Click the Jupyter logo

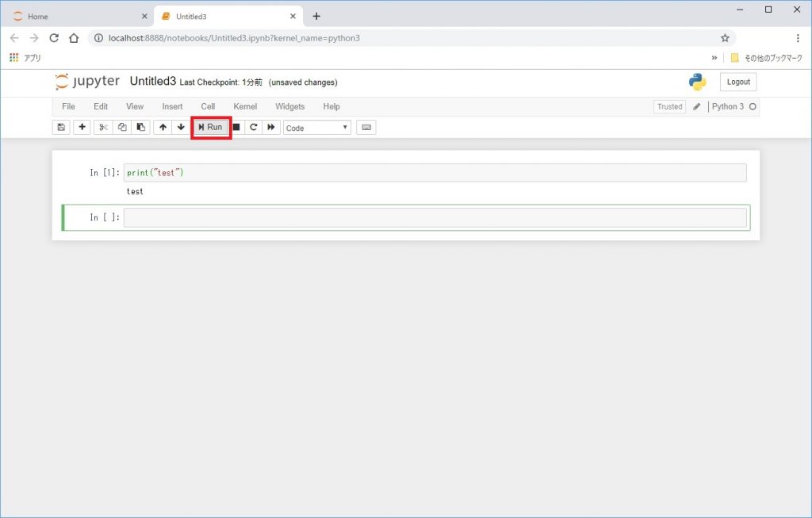[87, 82]
